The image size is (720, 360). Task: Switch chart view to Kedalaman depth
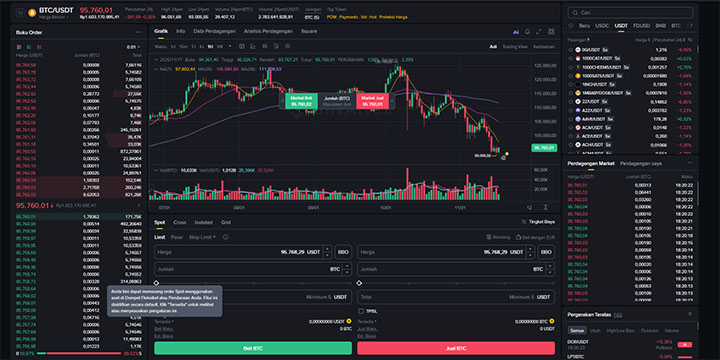pyautogui.click(x=544, y=47)
